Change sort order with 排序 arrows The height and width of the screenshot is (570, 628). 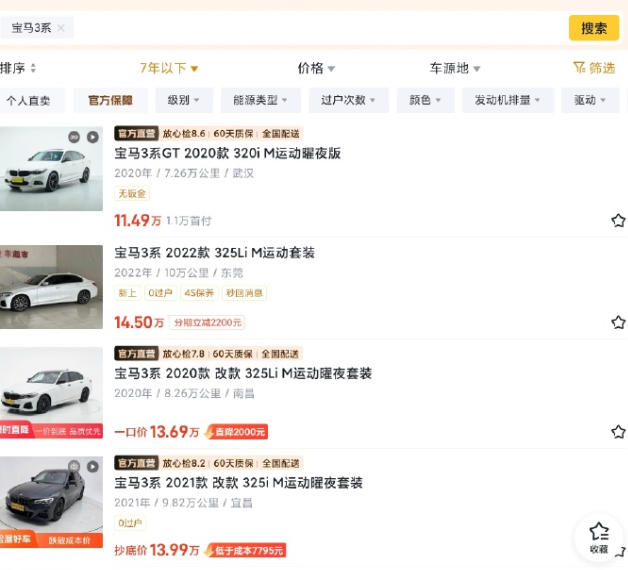33,68
